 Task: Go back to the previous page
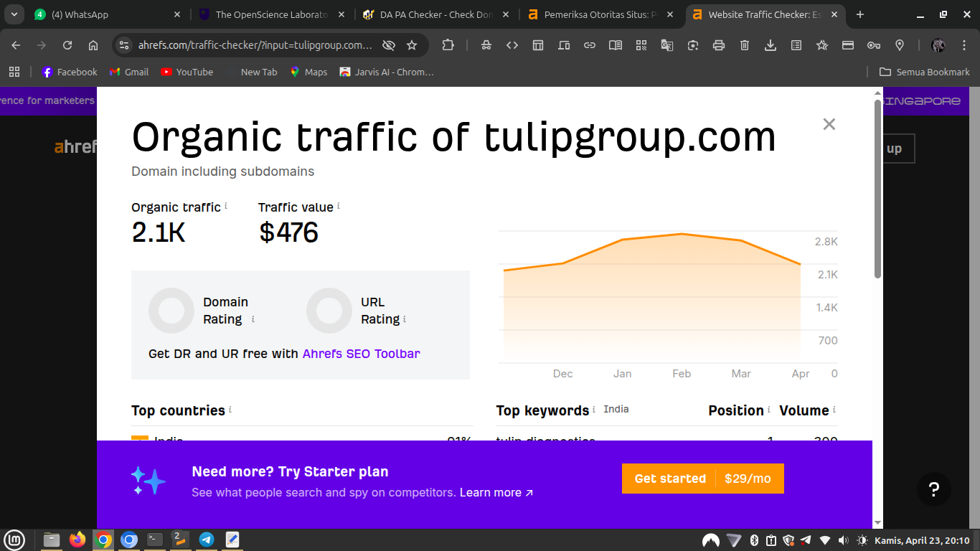pos(16,45)
